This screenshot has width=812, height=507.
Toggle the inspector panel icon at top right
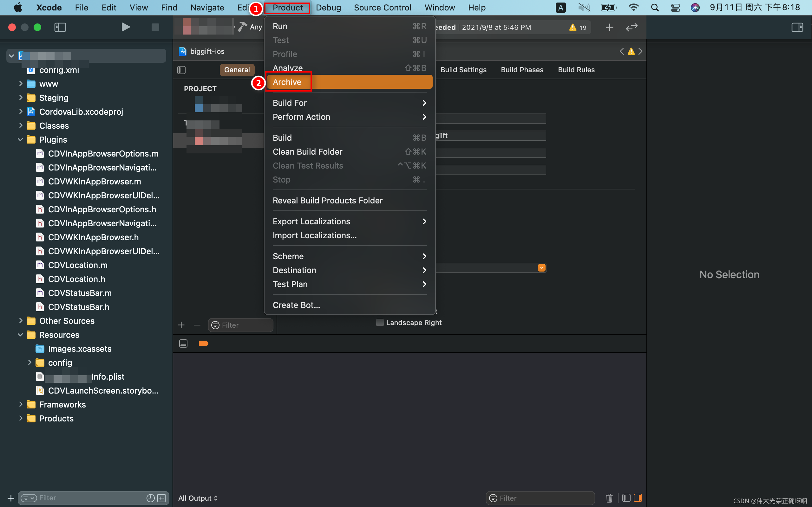click(797, 27)
